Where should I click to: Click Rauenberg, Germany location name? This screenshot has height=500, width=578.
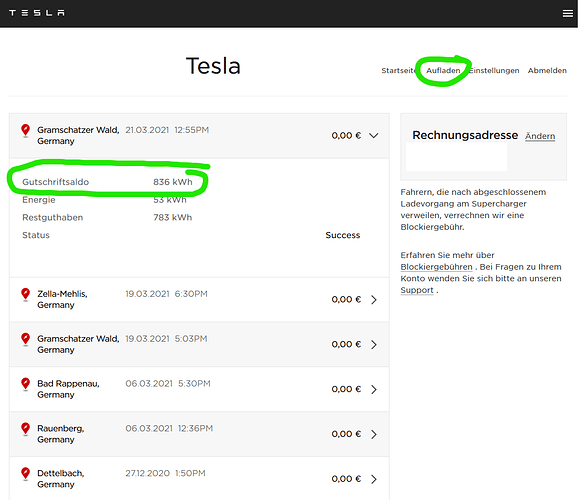61,434
